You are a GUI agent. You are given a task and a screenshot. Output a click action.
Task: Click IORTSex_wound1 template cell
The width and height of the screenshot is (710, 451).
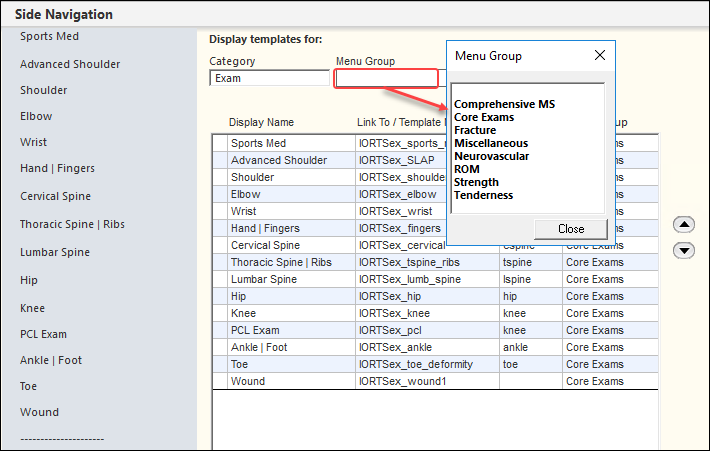point(427,381)
